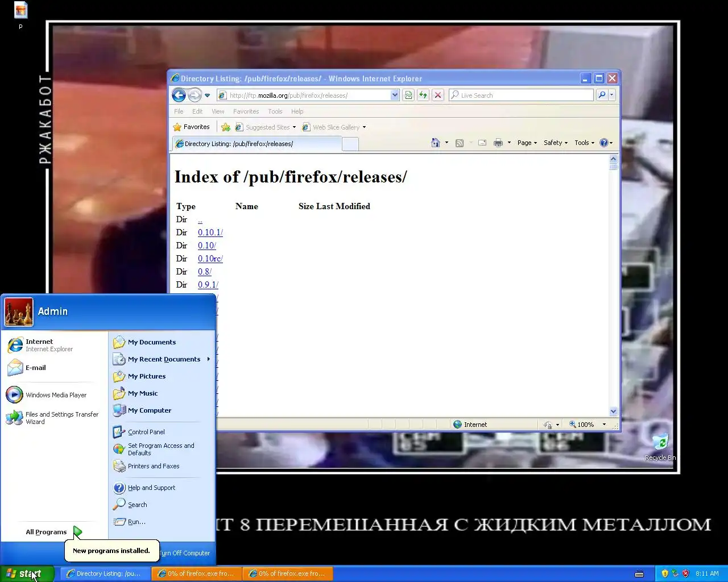
Task: Open the Edit menu
Action: coord(197,111)
